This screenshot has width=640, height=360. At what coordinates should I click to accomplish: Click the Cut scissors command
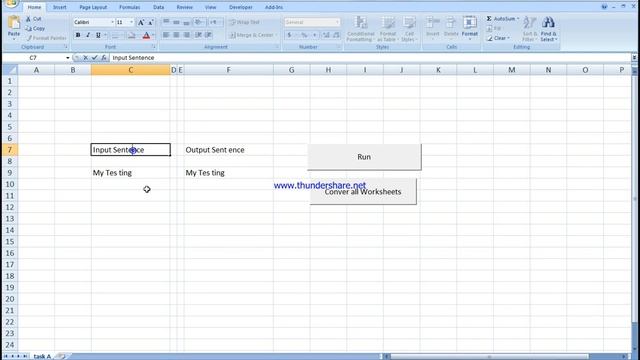click(x=33, y=19)
